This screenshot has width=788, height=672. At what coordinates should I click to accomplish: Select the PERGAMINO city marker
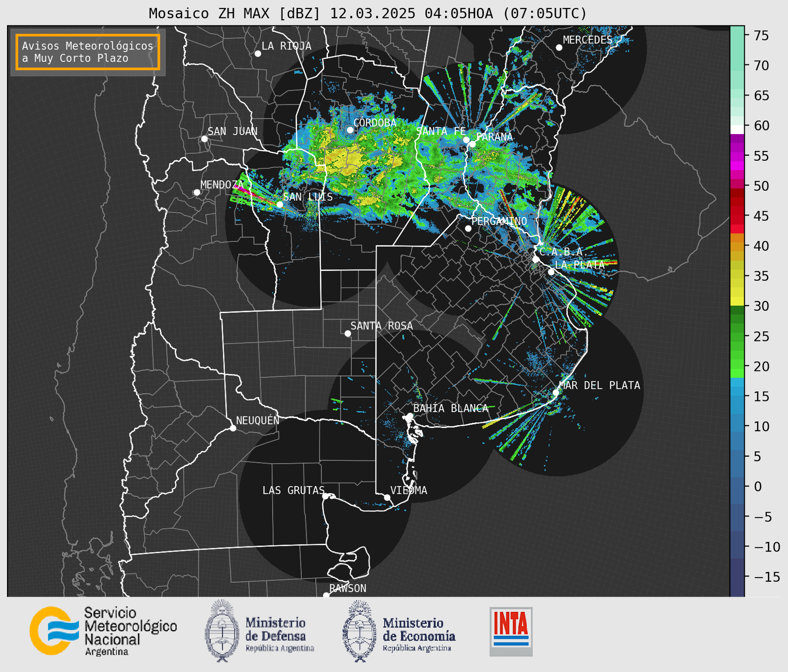pos(468,229)
